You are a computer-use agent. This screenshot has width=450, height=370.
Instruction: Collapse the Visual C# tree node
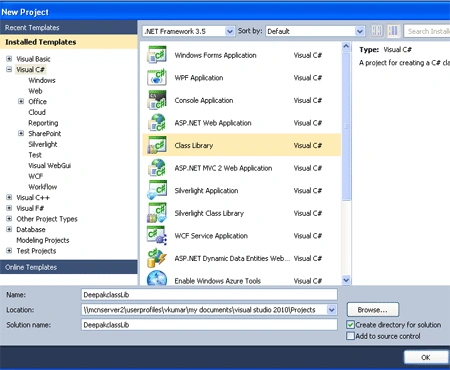[9, 69]
